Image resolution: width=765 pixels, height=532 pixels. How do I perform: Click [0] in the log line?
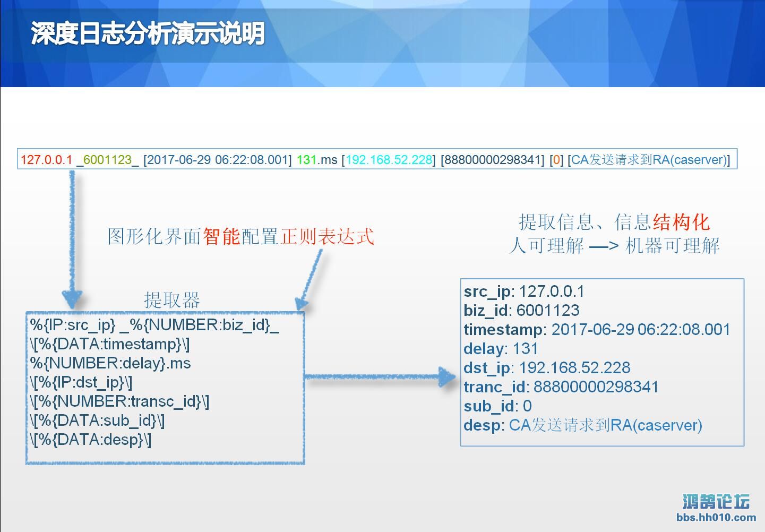pyautogui.click(x=556, y=160)
